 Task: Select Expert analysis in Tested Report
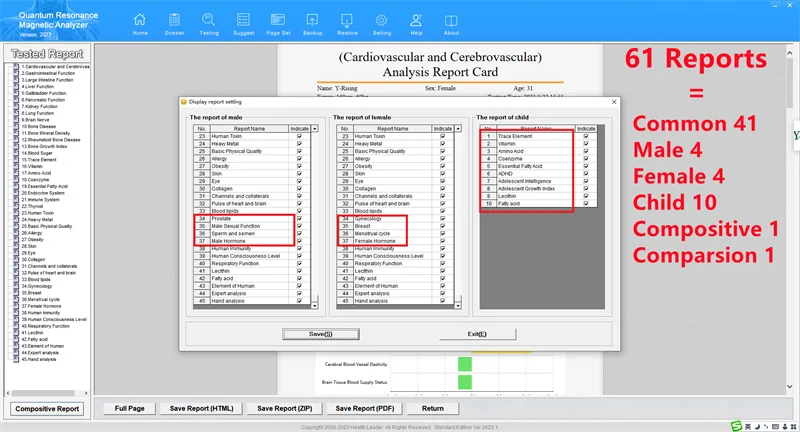point(40,352)
